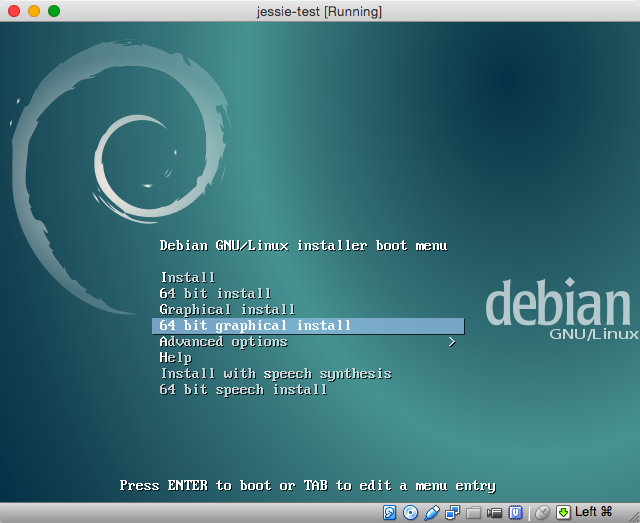The height and width of the screenshot is (523, 640).
Task: Close the jessie-test VM window
Action: (14, 11)
